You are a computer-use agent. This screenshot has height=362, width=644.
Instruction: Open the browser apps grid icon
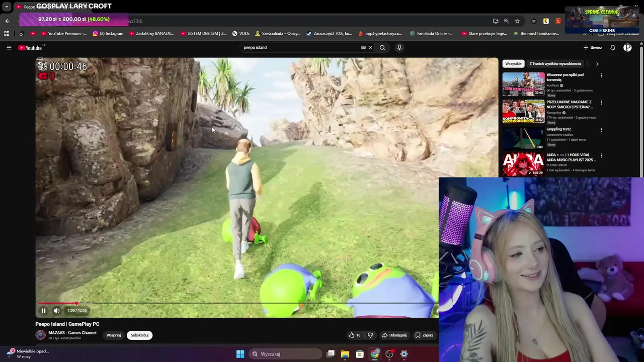point(7,34)
